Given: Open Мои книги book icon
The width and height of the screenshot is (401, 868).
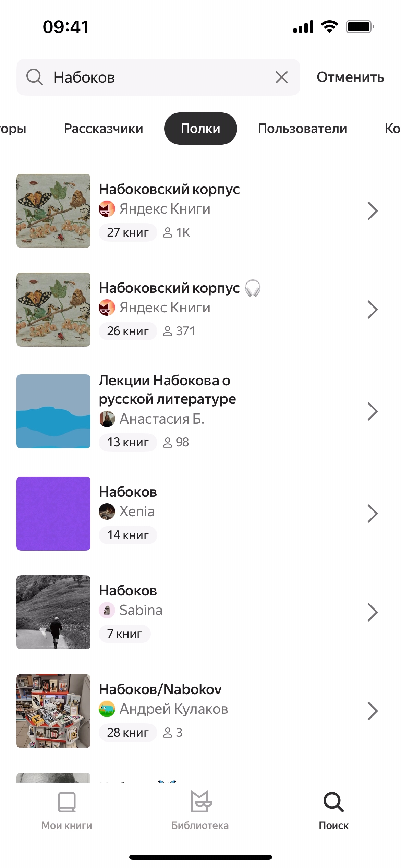Looking at the screenshot, I should pos(66,801).
